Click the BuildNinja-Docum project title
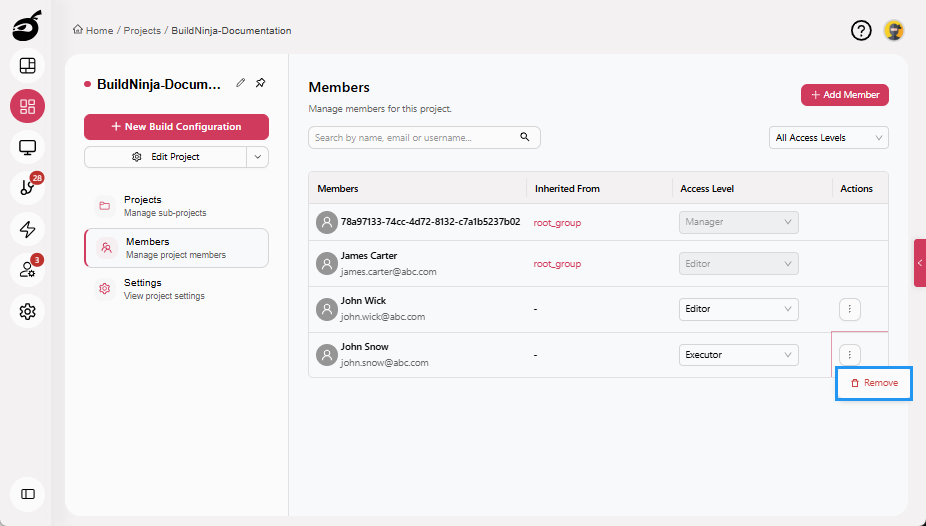The image size is (926, 526). click(x=159, y=84)
